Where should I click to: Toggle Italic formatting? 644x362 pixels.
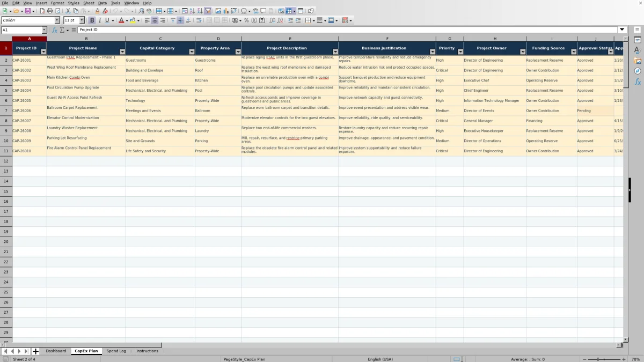pyautogui.click(x=100, y=20)
